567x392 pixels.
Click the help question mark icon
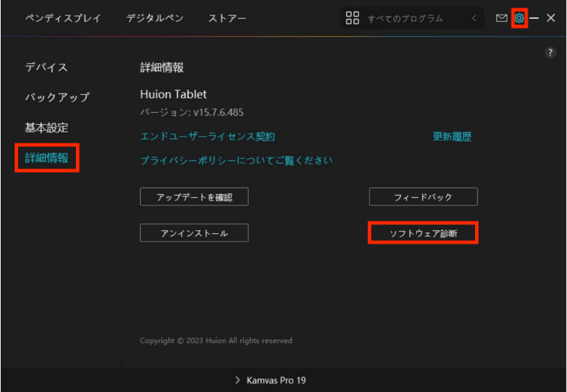tap(550, 53)
